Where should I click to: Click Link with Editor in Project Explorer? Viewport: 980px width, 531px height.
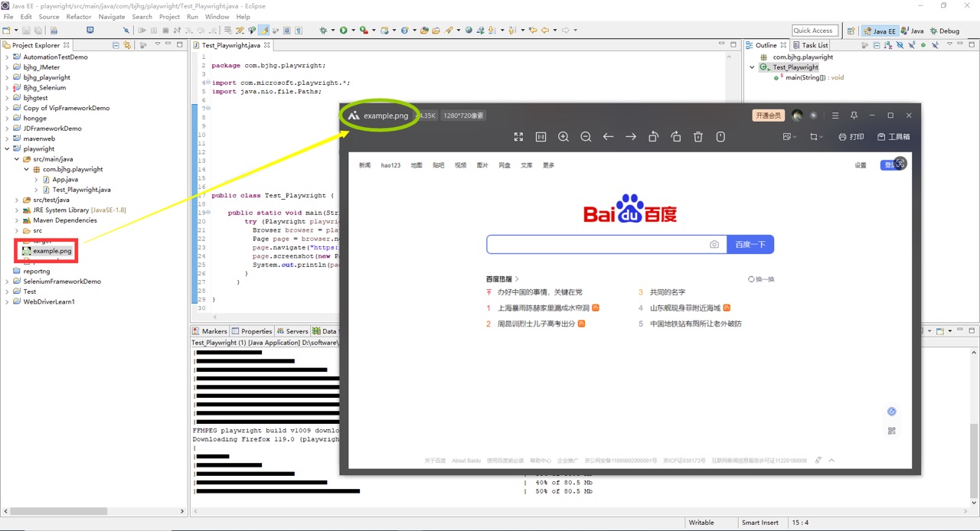pos(127,45)
